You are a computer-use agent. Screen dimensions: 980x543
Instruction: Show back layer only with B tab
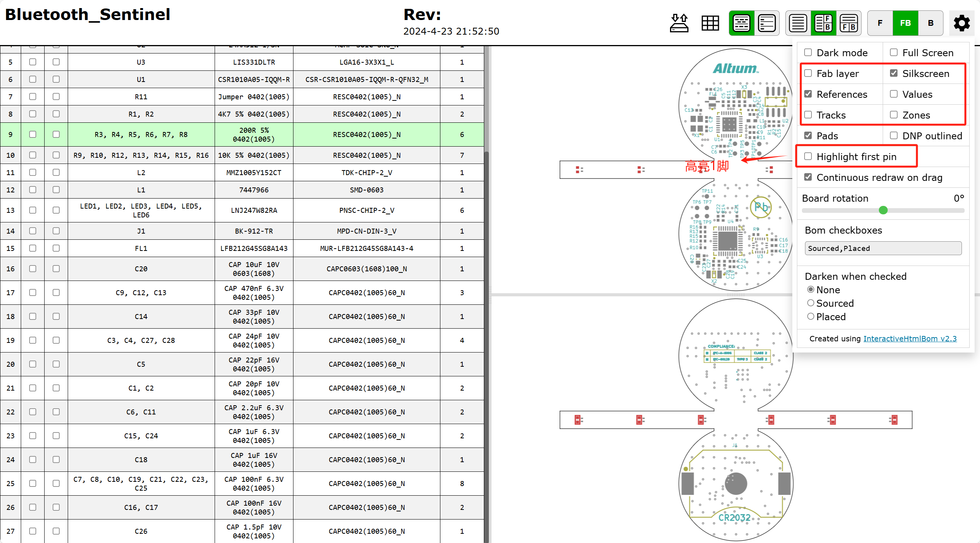click(x=930, y=23)
